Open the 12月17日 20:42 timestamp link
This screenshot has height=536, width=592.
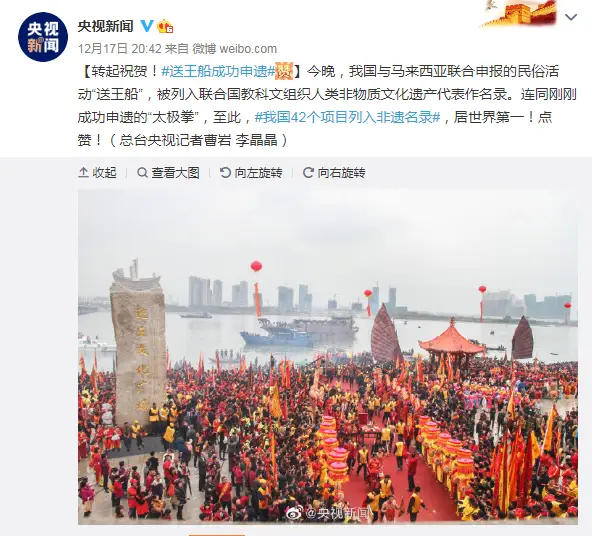pyautogui.click(x=120, y=49)
